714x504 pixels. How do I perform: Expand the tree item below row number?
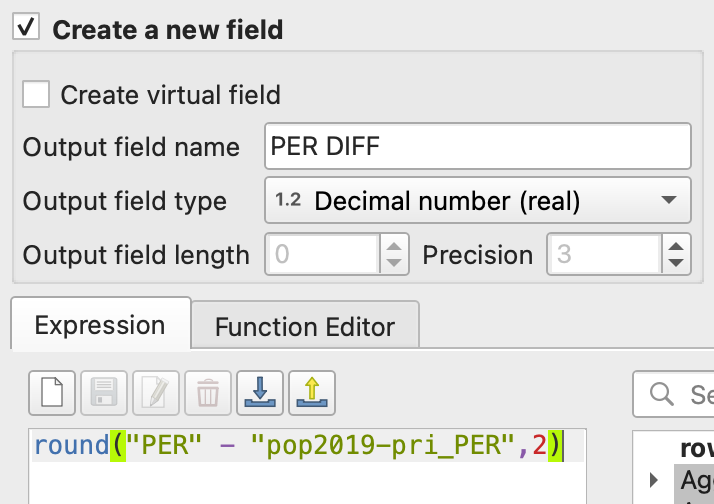pos(655,478)
